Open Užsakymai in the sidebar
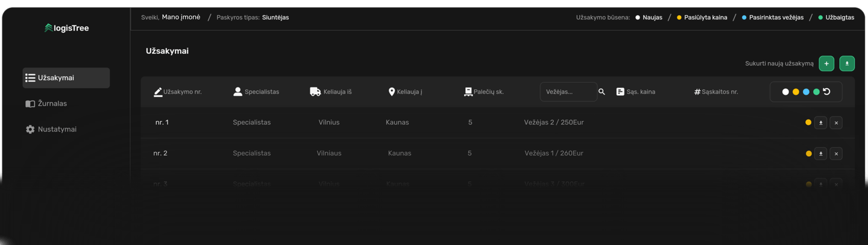The width and height of the screenshot is (868, 245). click(x=66, y=78)
